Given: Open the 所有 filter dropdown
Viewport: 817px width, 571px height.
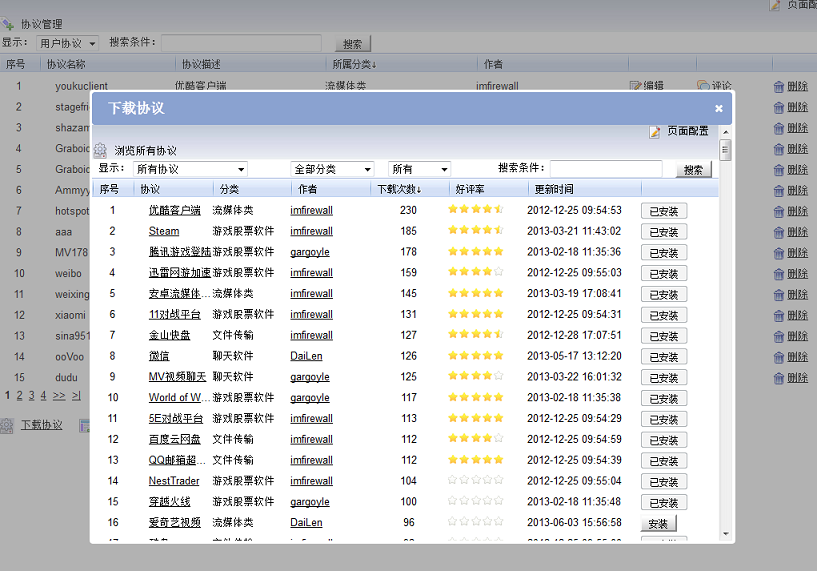Looking at the screenshot, I should pos(419,169).
